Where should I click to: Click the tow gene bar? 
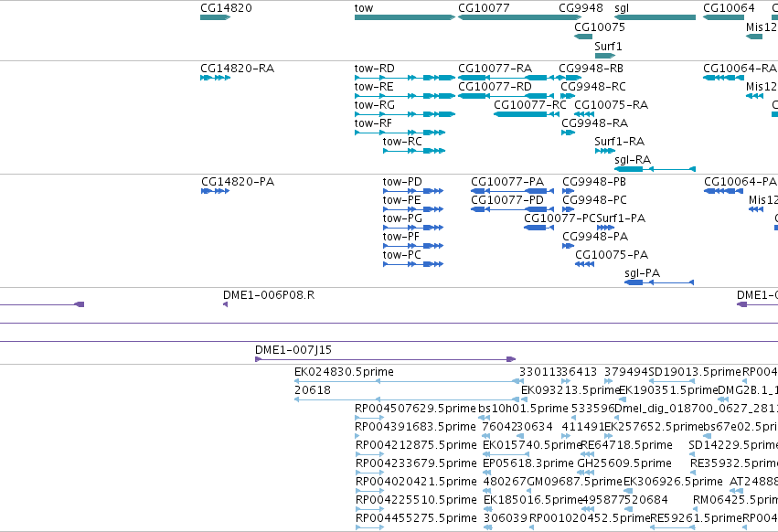coord(405,17)
